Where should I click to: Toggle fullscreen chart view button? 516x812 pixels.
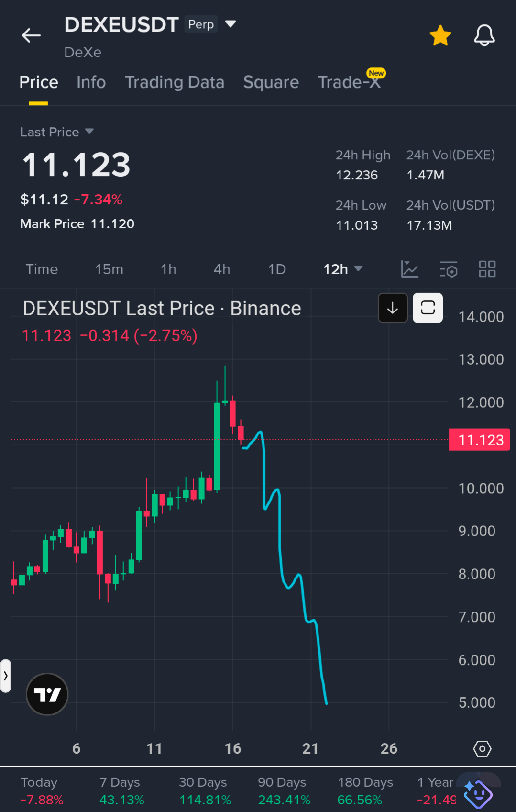tap(428, 308)
